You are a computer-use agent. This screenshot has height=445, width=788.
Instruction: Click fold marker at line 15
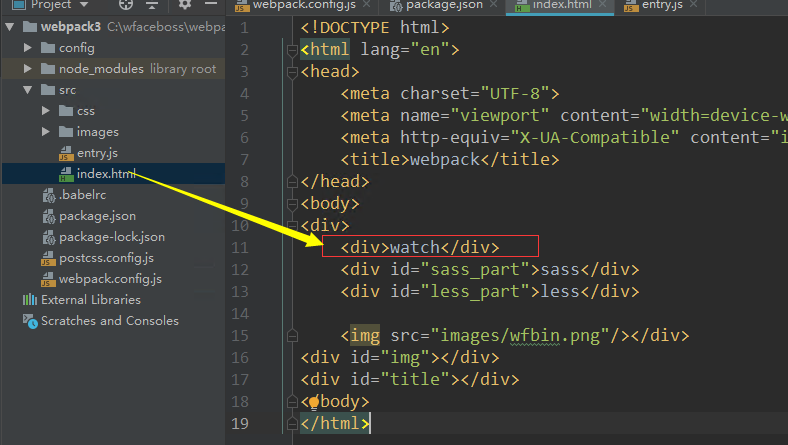(x=292, y=336)
